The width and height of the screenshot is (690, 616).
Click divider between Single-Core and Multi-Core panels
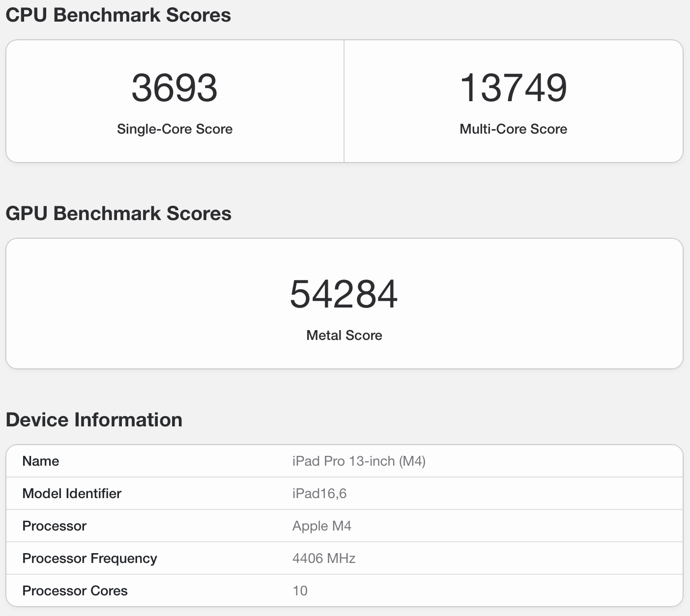344,101
